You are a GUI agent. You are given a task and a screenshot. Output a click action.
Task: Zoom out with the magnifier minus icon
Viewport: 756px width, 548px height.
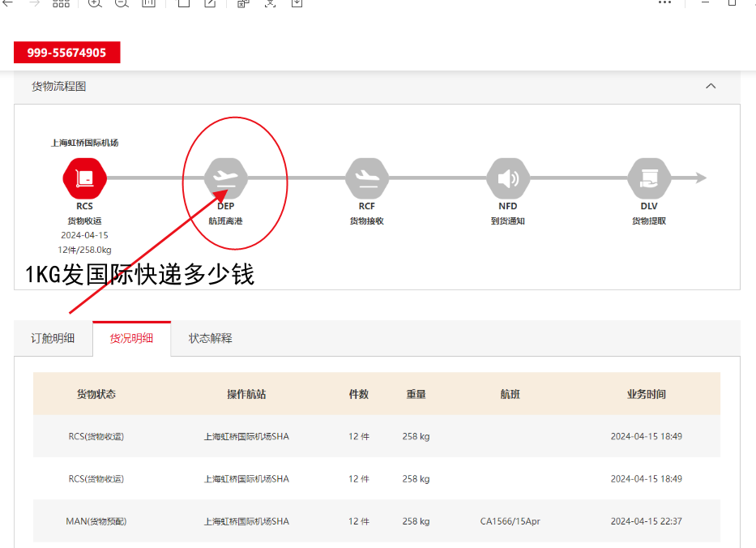122,3
